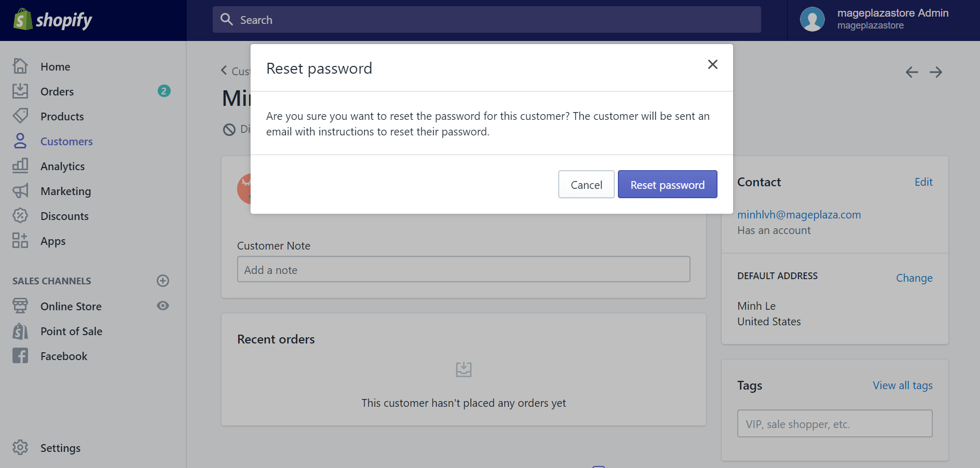Open Settings via the gear icon
Screen dimensions: 980x468
(20, 447)
